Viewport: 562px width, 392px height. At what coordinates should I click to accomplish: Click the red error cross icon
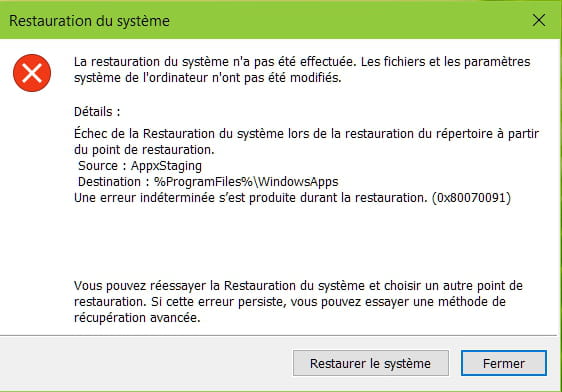pos(32,73)
